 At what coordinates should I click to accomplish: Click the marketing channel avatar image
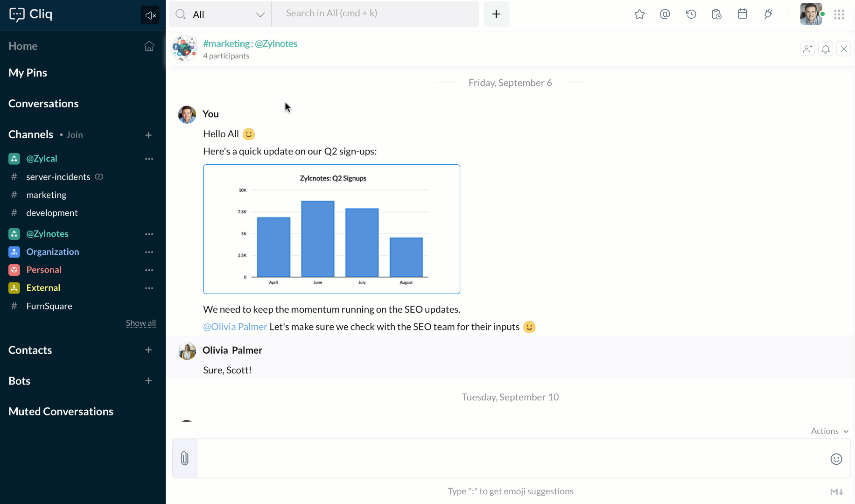point(185,49)
